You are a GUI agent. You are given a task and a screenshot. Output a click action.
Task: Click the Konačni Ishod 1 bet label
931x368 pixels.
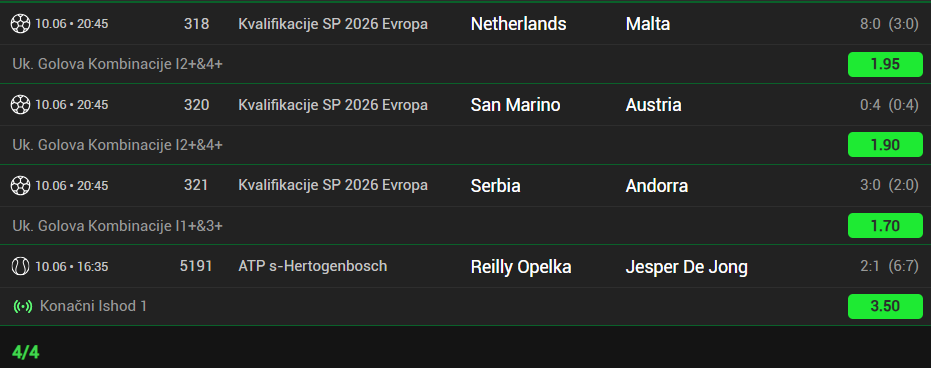[93, 306]
